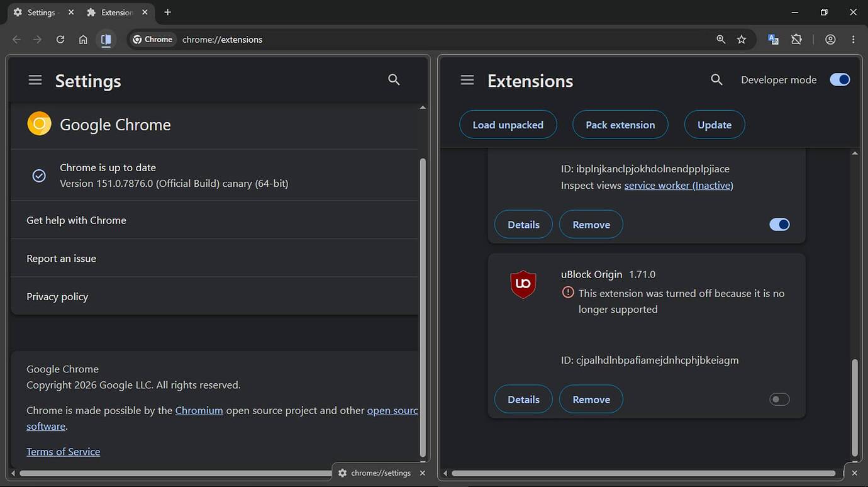The image size is (868, 487).
Task: Open the Home page button
Action: tap(83, 39)
